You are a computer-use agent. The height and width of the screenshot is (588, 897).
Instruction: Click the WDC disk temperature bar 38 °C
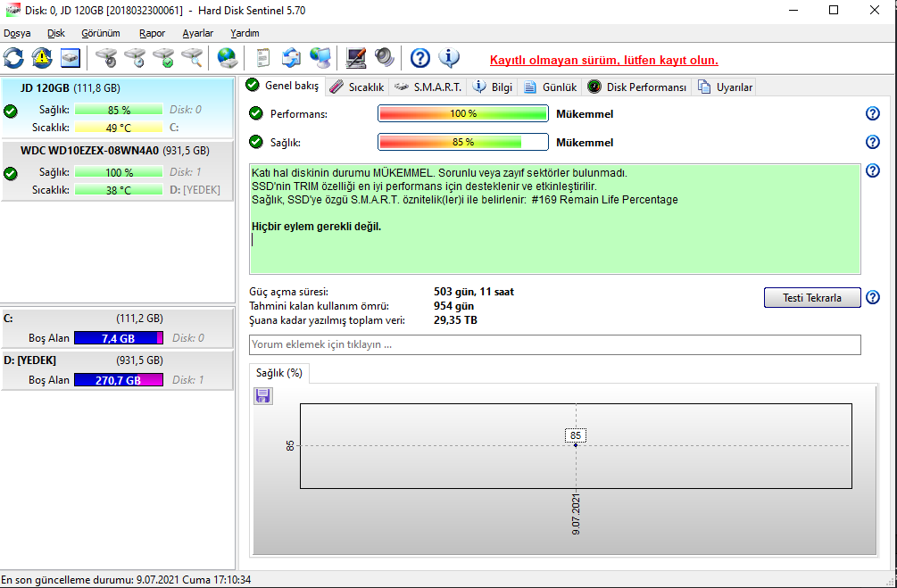coord(119,190)
